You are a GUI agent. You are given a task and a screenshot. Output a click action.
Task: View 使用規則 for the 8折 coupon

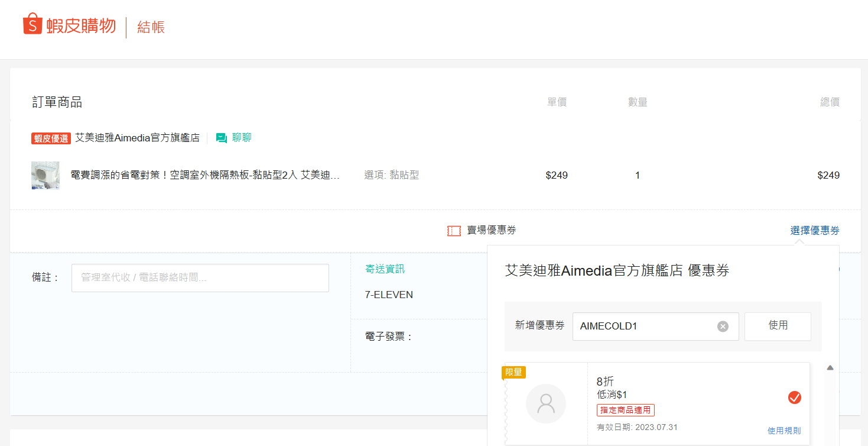click(784, 431)
